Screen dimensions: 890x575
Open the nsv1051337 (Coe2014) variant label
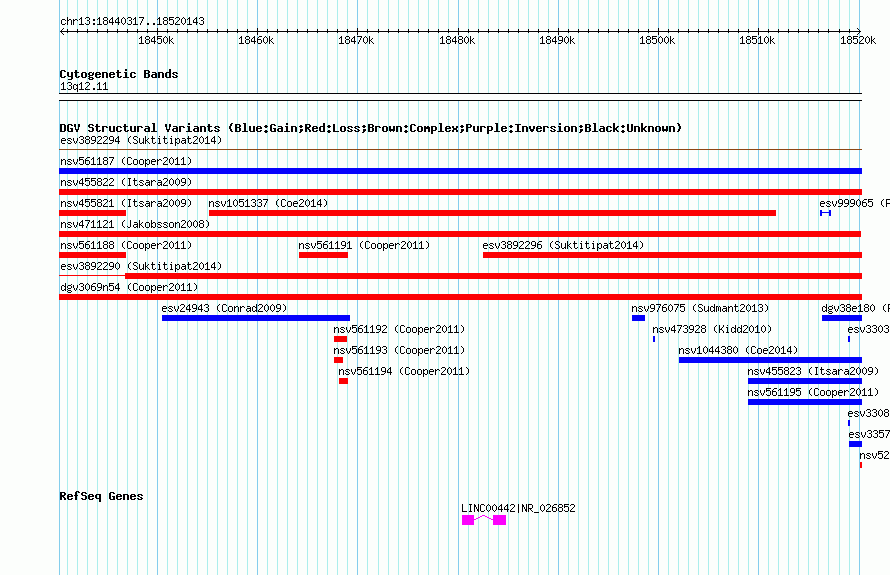(268, 203)
